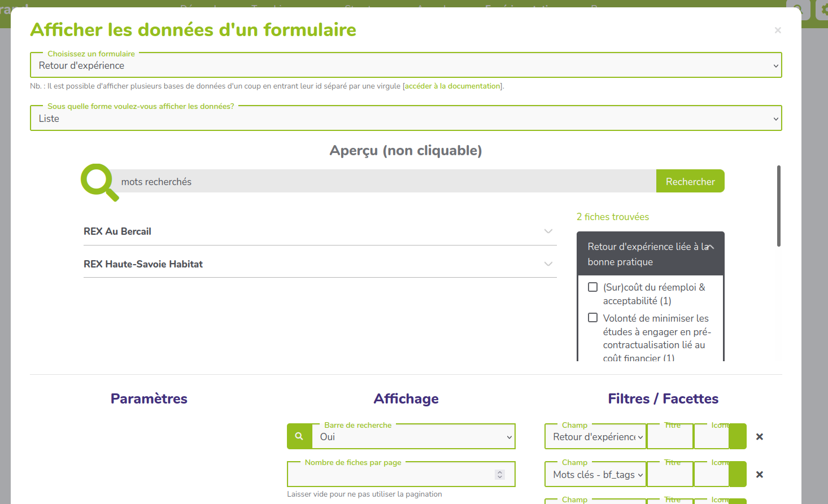Open the Choisissez un formulaire dropdown

406,65
